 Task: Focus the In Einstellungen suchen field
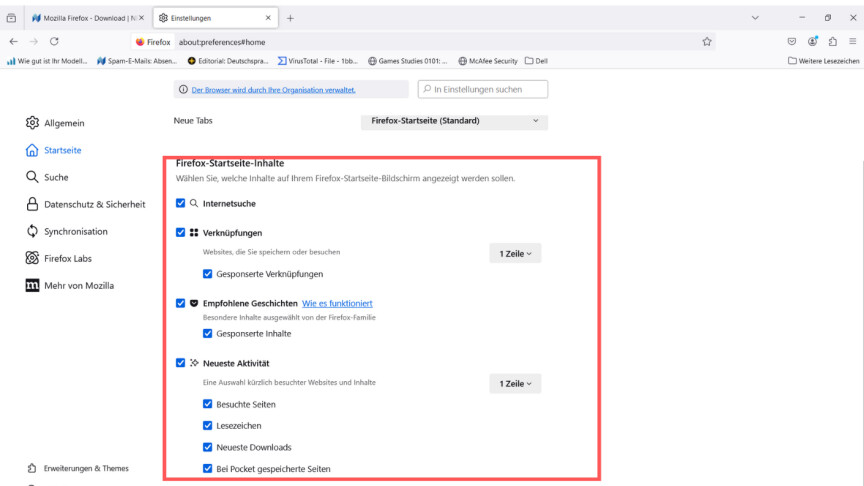pos(483,89)
